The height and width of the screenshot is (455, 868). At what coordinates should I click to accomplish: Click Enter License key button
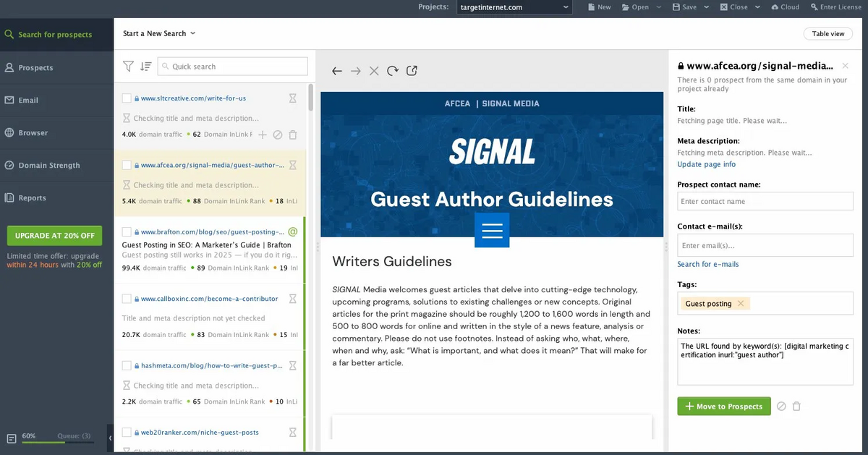(836, 7)
